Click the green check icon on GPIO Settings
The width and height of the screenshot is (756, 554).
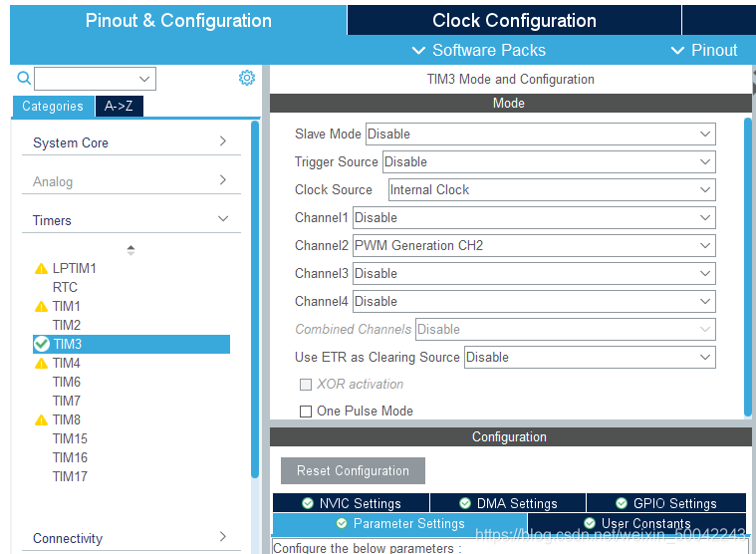point(622,503)
